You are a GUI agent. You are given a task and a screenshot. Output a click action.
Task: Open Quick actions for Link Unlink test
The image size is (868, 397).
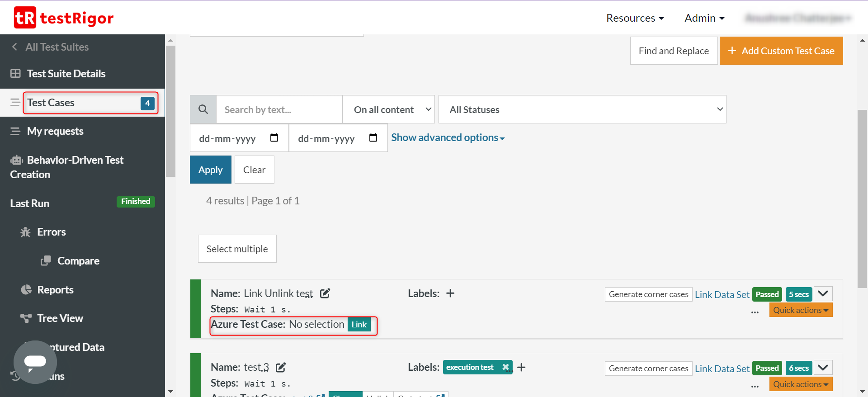tap(801, 310)
